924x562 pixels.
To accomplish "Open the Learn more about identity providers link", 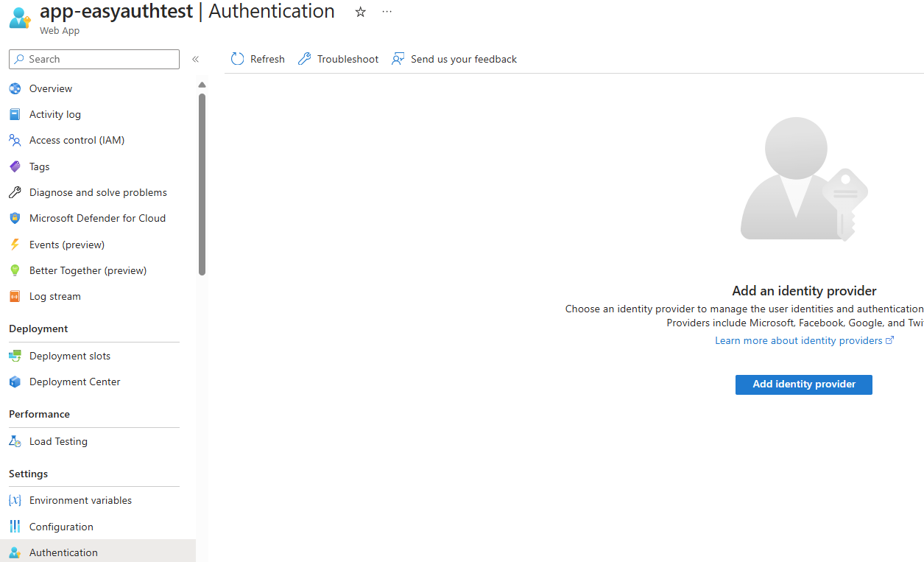I will [798, 340].
